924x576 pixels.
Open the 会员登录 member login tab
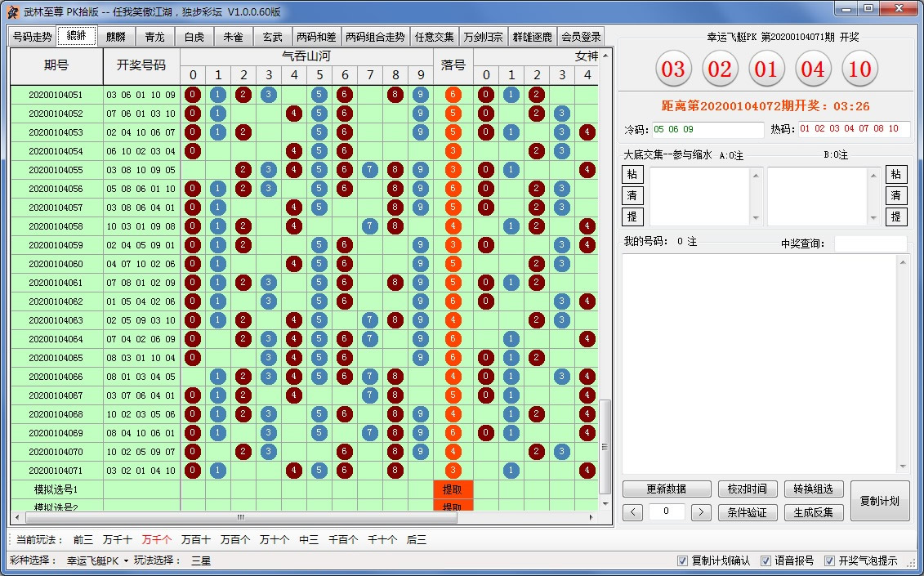pyautogui.click(x=582, y=36)
